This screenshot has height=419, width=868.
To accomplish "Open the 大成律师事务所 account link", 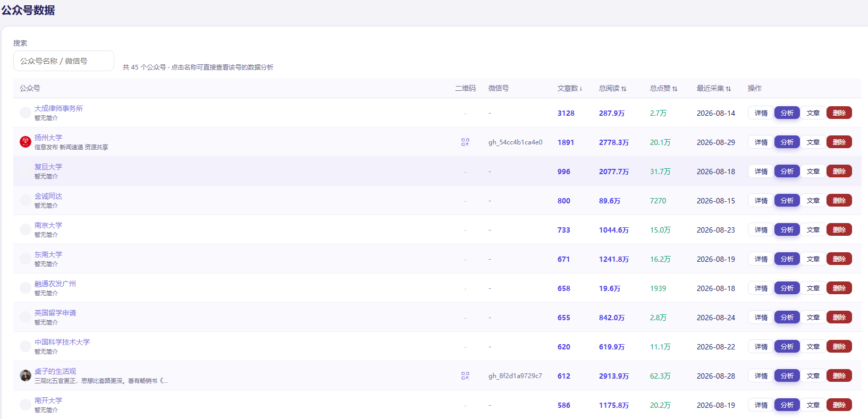I will [x=58, y=108].
